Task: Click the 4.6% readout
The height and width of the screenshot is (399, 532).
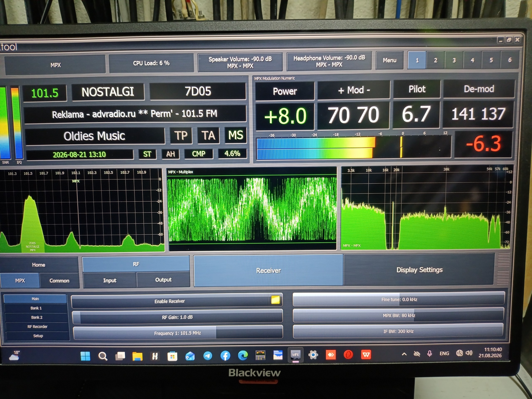Action: point(232,153)
